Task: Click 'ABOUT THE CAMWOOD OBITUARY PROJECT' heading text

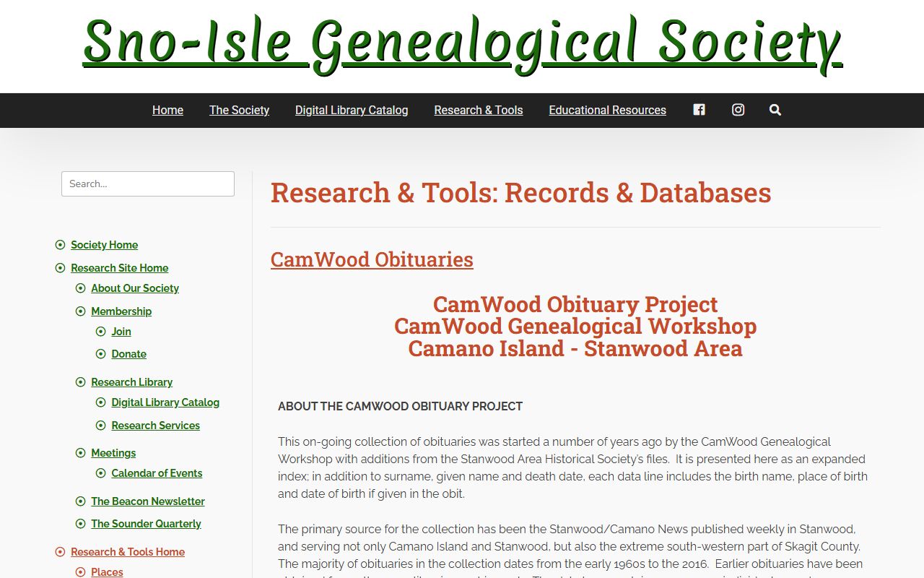Action: point(400,407)
